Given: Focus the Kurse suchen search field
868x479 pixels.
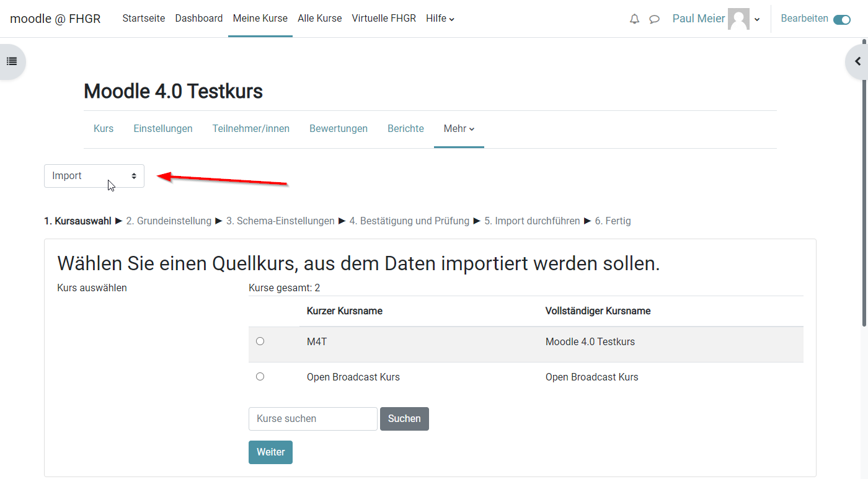Looking at the screenshot, I should pyautogui.click(x=313, y=419).
